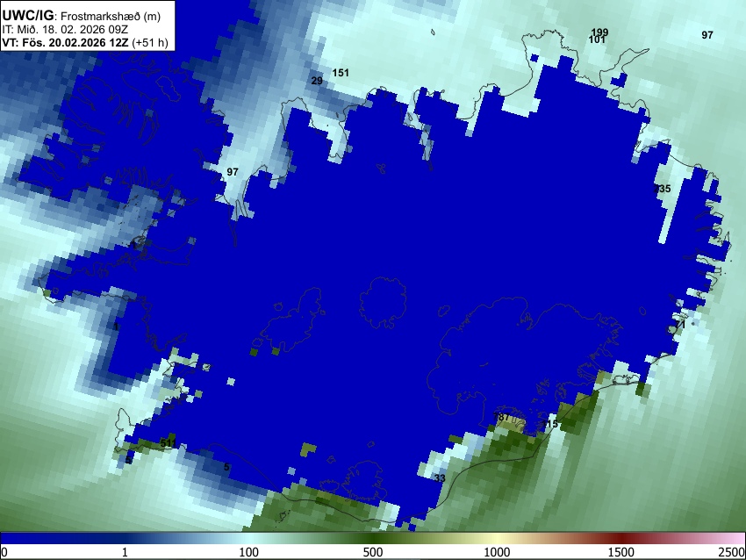
Task: Click the 100 tick label on the legend
Action: 248,552
